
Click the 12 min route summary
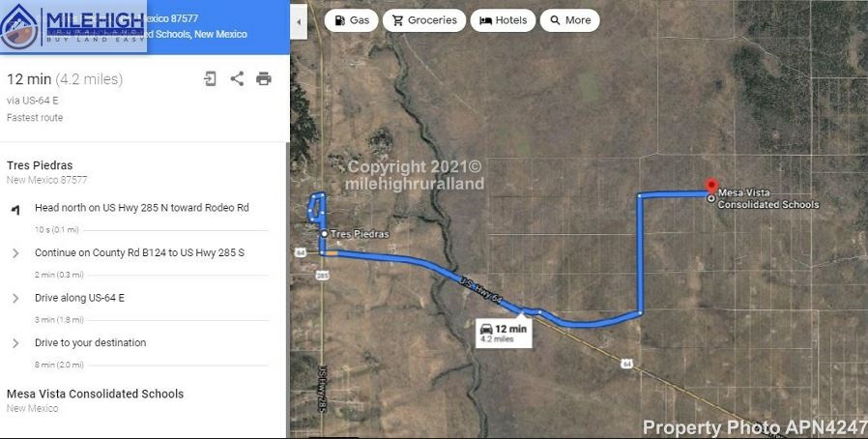[64, 79]
